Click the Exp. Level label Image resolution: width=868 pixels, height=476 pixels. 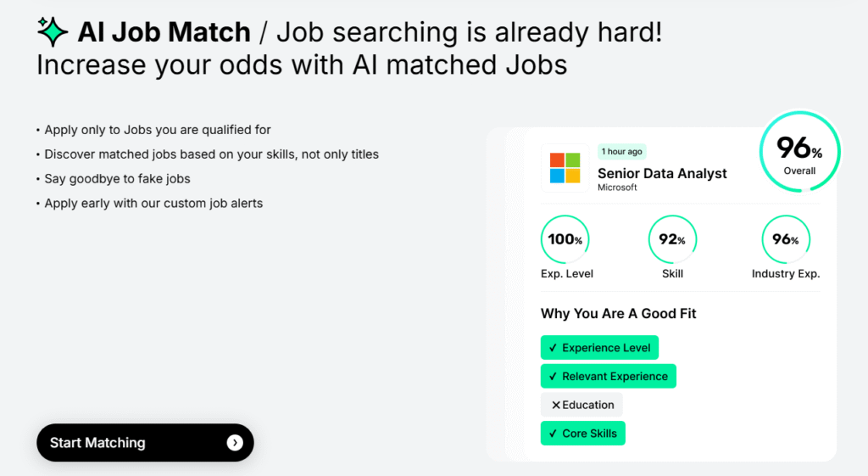click(567, 274)
